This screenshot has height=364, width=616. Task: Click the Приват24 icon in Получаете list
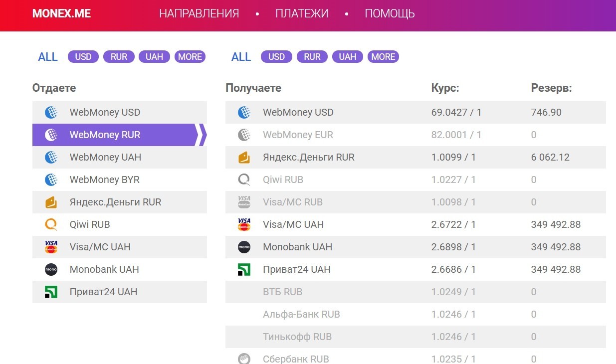pyautogui.click(x=244, y=269)
